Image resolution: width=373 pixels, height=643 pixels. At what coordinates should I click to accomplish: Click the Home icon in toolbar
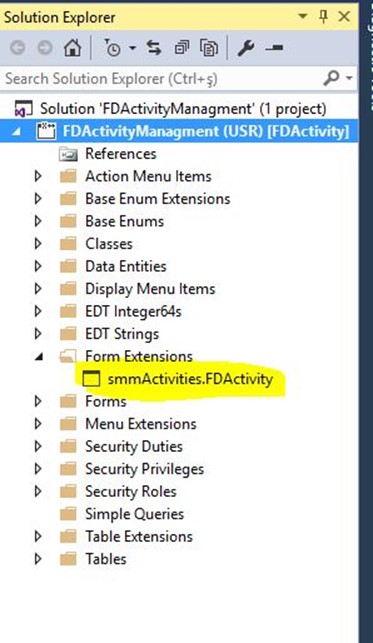pos(73,48)
